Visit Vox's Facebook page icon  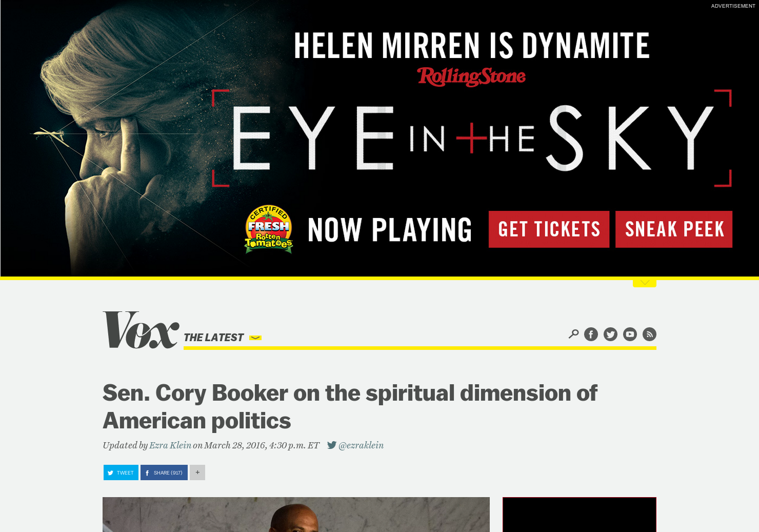coord(591,334)
